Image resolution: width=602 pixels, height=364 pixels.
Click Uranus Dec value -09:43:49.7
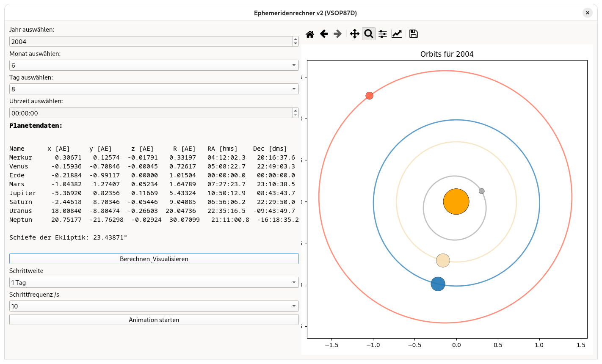(x=274, y=211)
